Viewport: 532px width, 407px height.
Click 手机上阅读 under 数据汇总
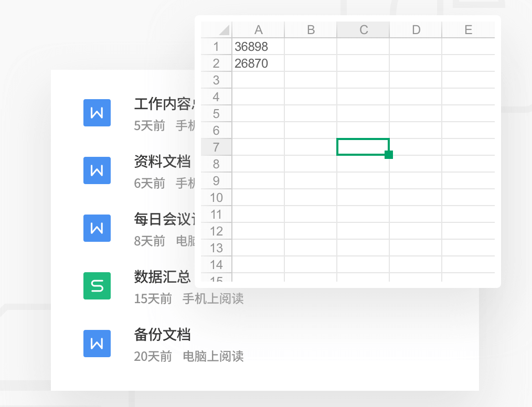[x=213, y=298]
